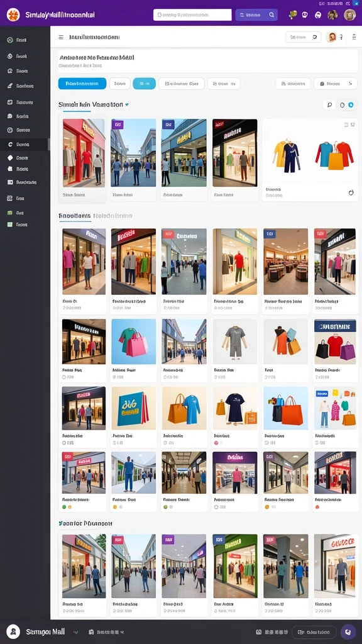This screenshot has width=362, height=644.
Task: Toggle the outlined circle view option
Action: click(343, 105)
